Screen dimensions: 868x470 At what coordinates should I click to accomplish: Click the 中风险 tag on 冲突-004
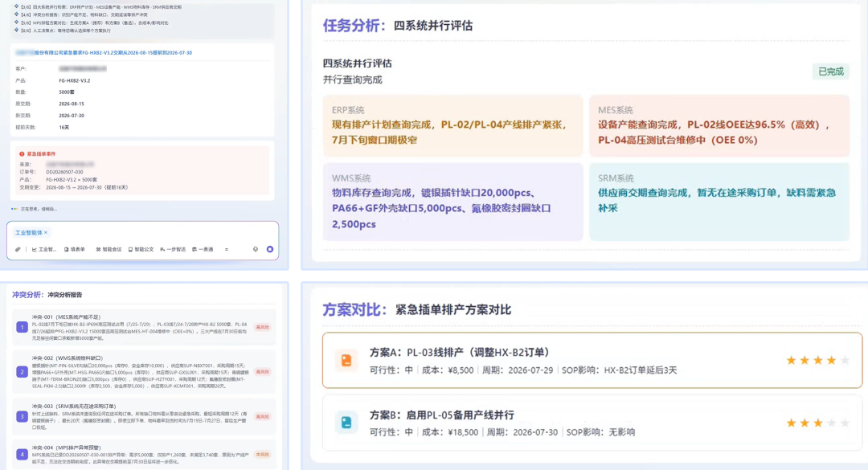262,455
